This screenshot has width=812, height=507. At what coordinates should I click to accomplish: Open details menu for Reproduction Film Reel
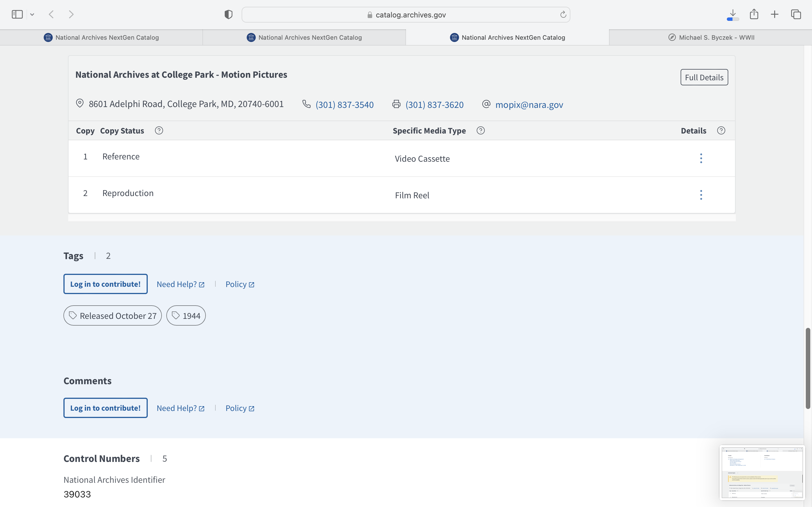pyautogui.click(x=701, y=195)
